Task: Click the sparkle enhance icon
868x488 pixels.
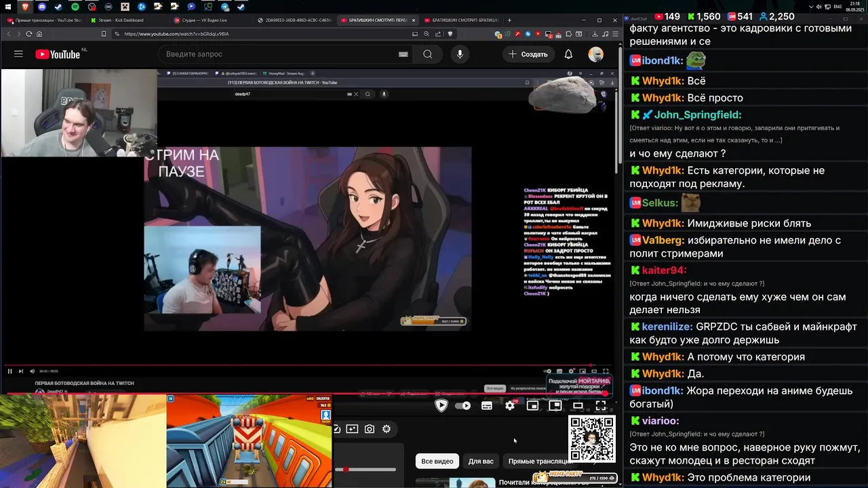Action: tap(352, 429)
